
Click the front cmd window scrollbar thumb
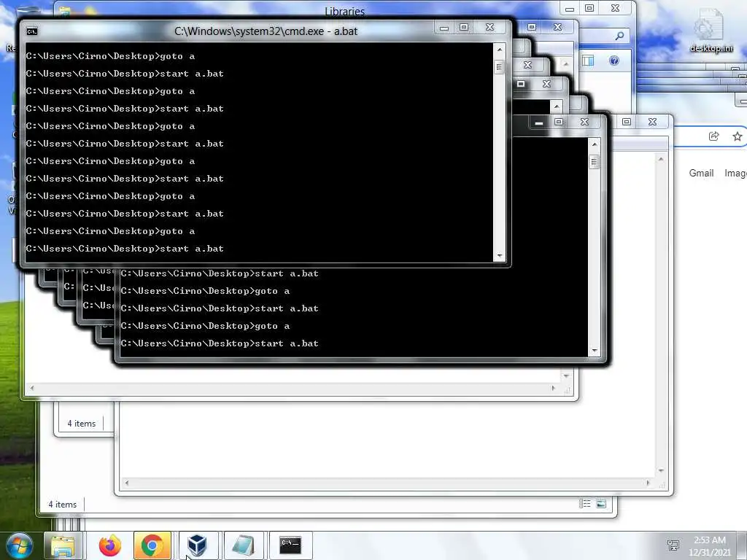coord(499,66)
